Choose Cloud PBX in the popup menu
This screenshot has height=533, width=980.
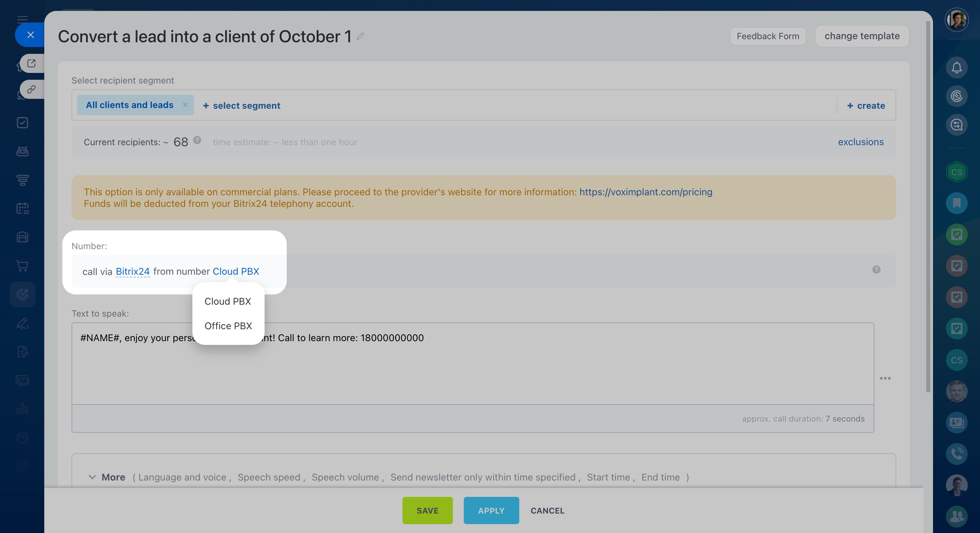pos(227,301)
